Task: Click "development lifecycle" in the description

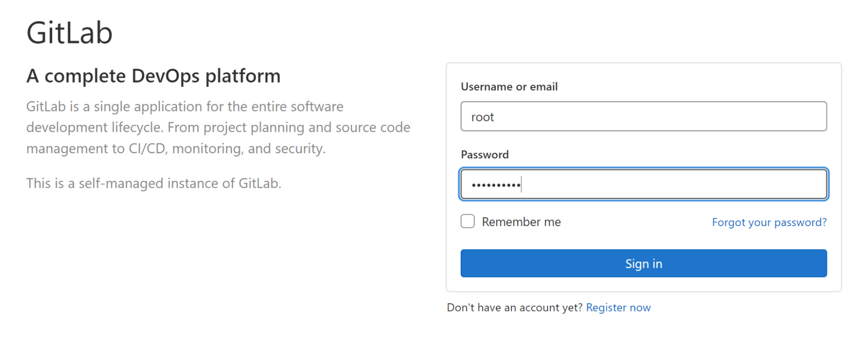Action: pos(93,128)
